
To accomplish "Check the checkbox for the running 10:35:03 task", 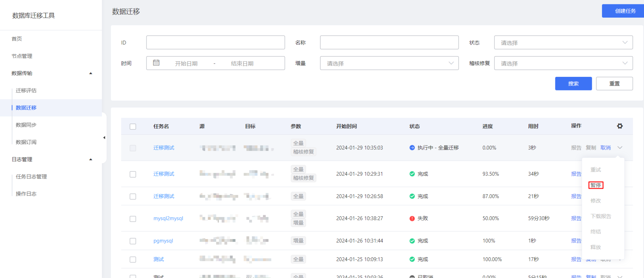I will coord(133,148).
